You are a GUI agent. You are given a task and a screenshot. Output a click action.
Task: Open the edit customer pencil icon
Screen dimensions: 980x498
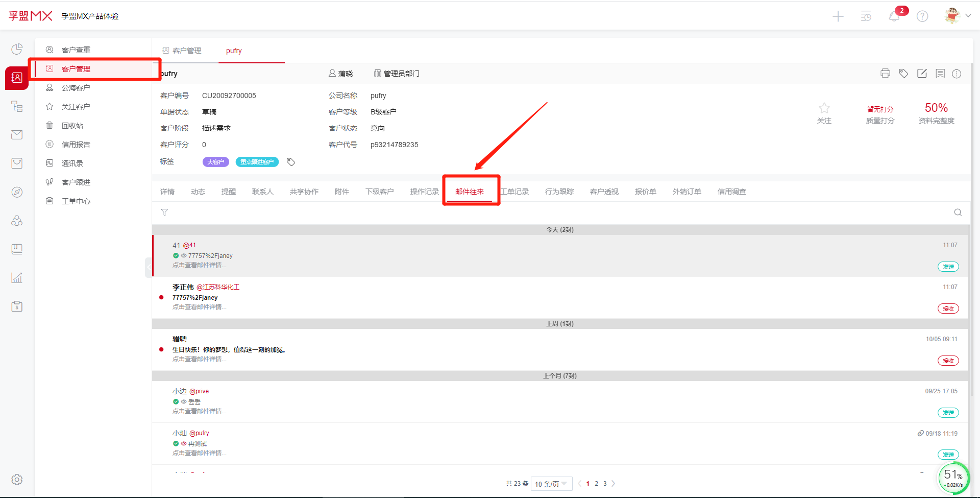pyautogui.click(x=922, y=74)
